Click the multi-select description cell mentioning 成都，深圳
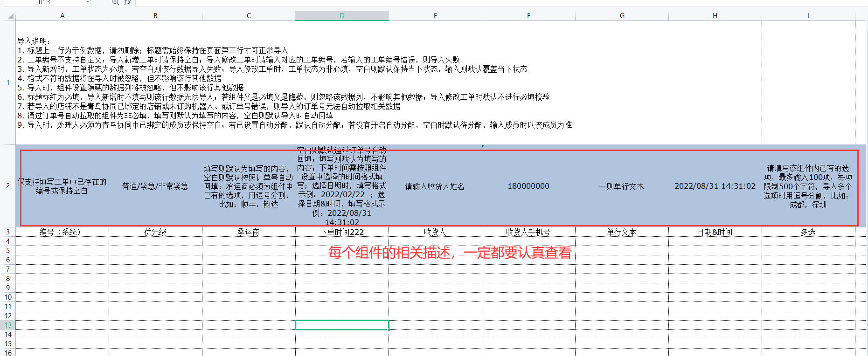The width and height of the screenshot is (868, 356). point(808,186)
